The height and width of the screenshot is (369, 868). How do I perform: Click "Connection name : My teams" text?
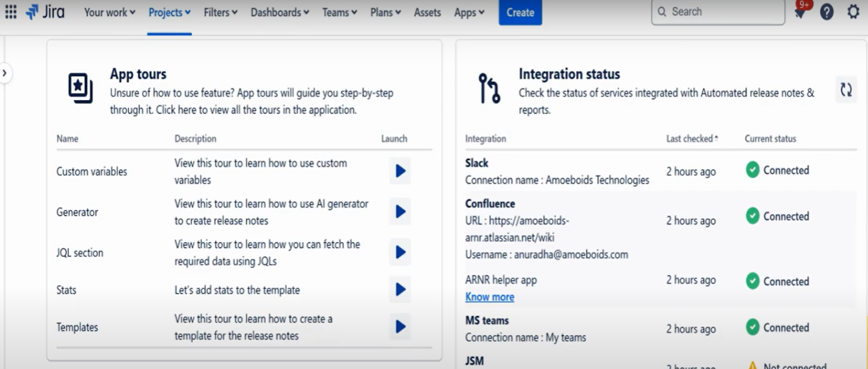[525, 337]
